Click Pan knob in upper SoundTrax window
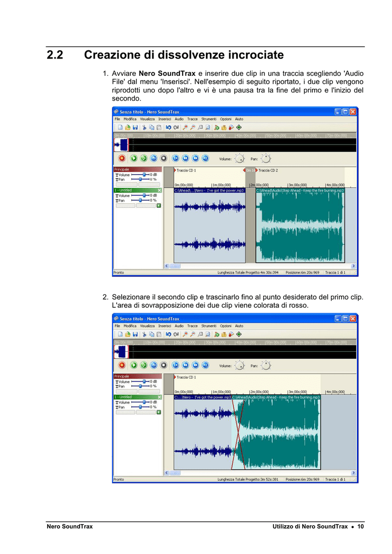This screenshot has width=392, height=554. coord(266,159)
